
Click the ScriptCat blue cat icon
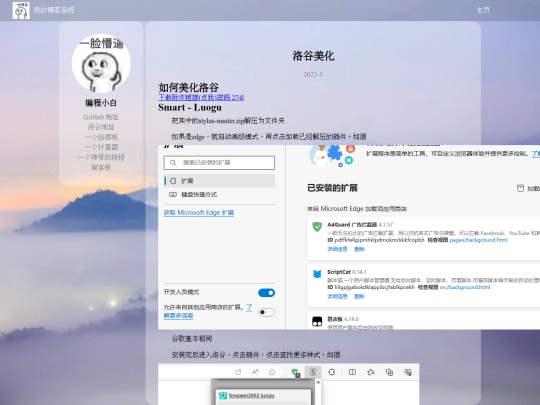pyautogui.click(x=317, y=274)
